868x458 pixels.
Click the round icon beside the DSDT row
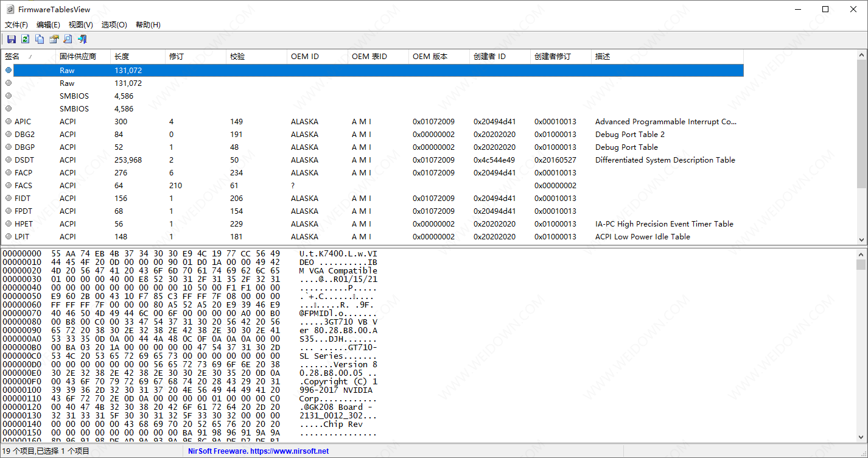tap(9, 160)
